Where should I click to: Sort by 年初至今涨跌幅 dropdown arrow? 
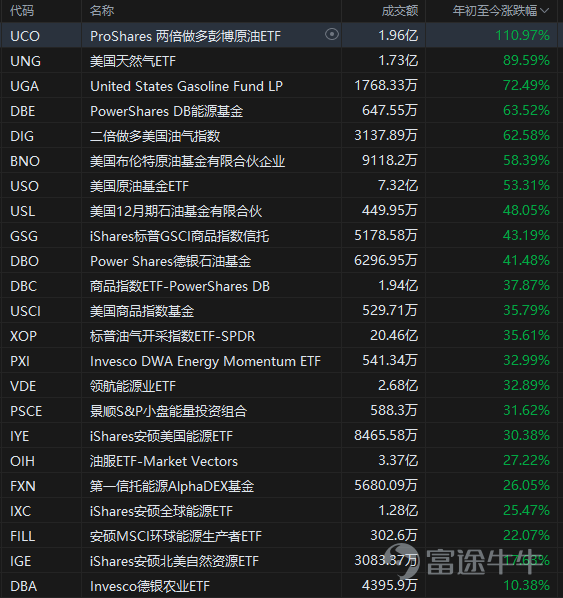coord(544,11)
